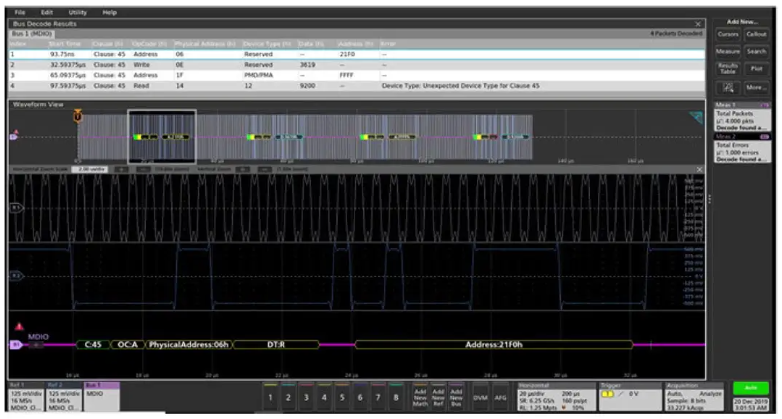Click the R1 reference waveform handle
The height and width of the screenshot is (419, 782).
click(x=16, y=208)
